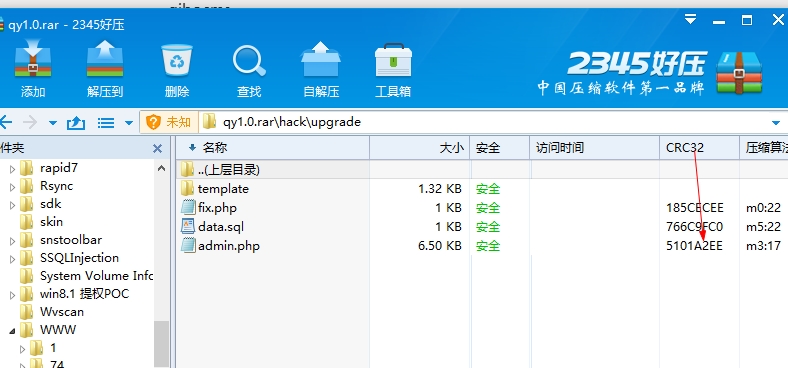Sort by the 大小 column header
The width and height of the screenshot is (788, 368).
(x=420, y=148)
